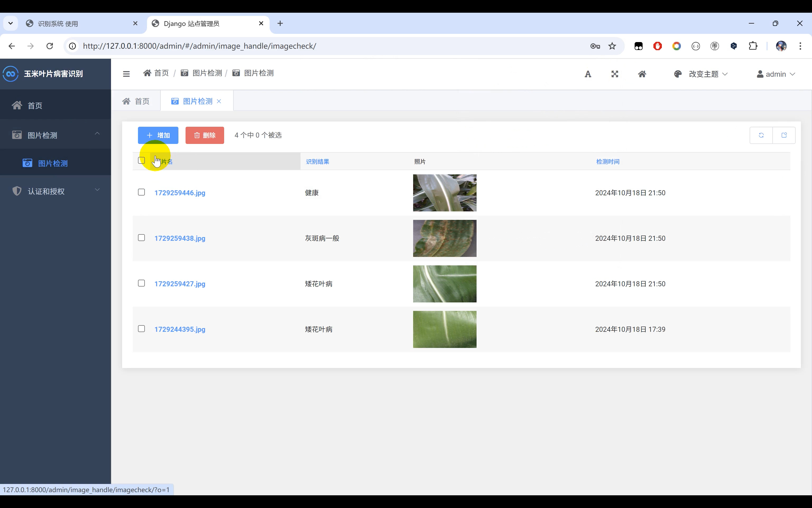Click the red 删除 delete button

click(x=205, y=135)
